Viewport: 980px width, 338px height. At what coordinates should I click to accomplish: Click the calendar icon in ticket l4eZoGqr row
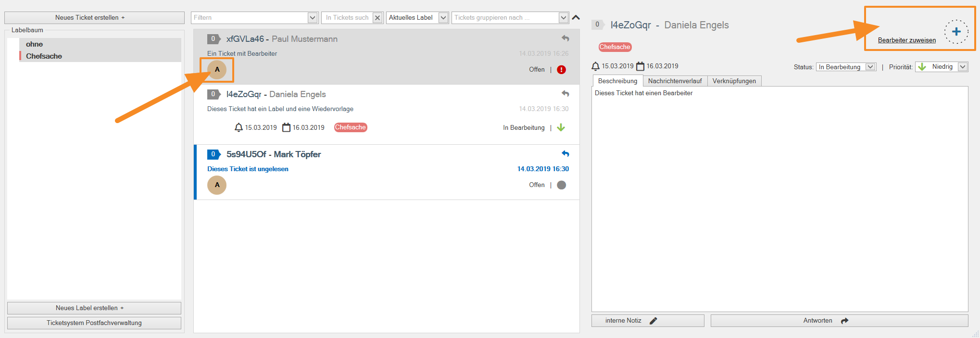pos(286,127)
